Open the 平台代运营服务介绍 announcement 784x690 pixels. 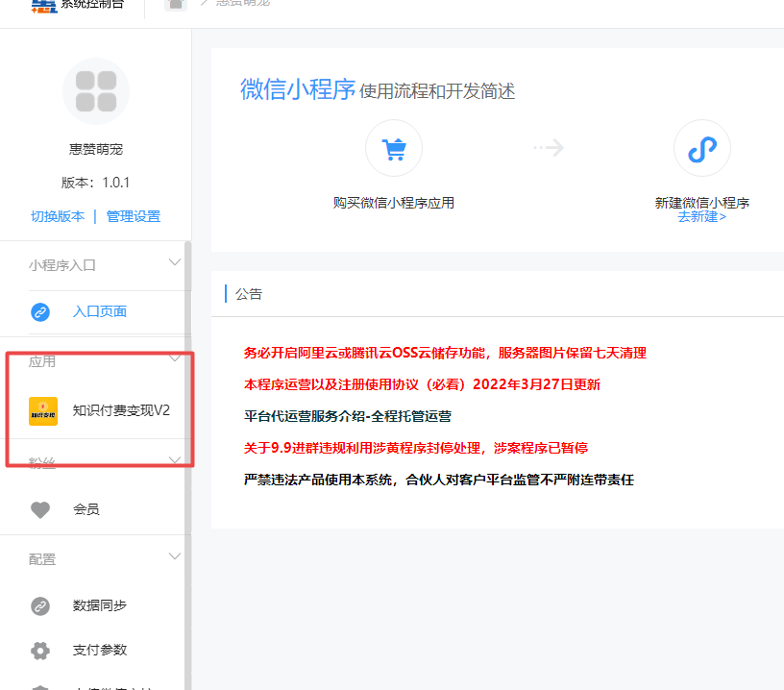[348, 416]
